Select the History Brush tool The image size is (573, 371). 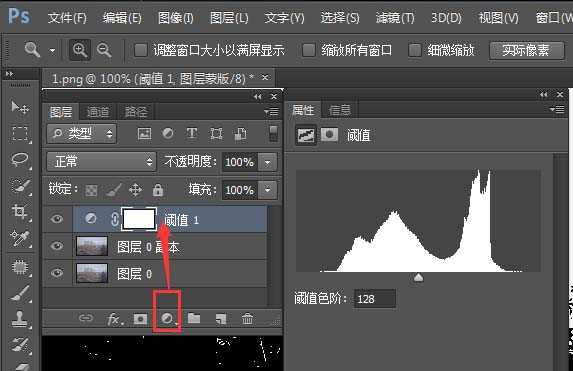[20, 344]
